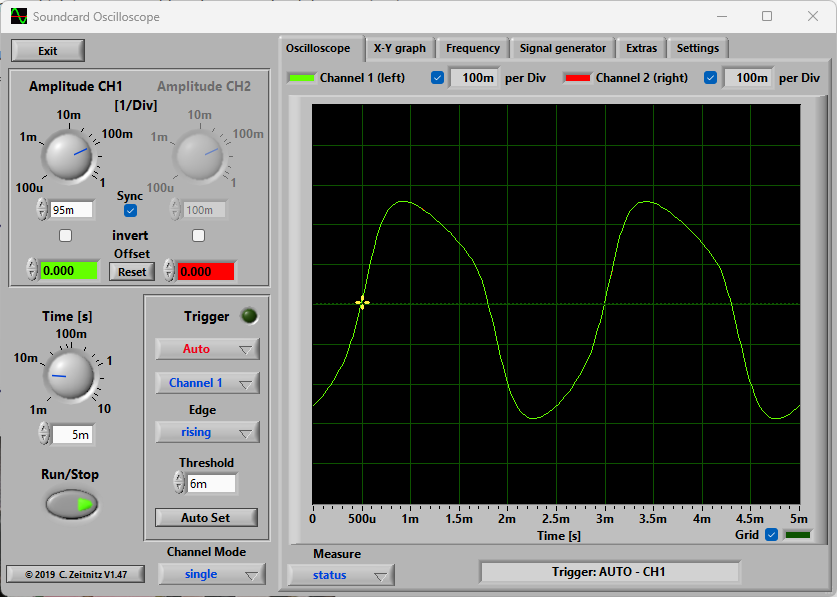
Task: Click the Amplitude CH1 knob
Action: [68, 157]
